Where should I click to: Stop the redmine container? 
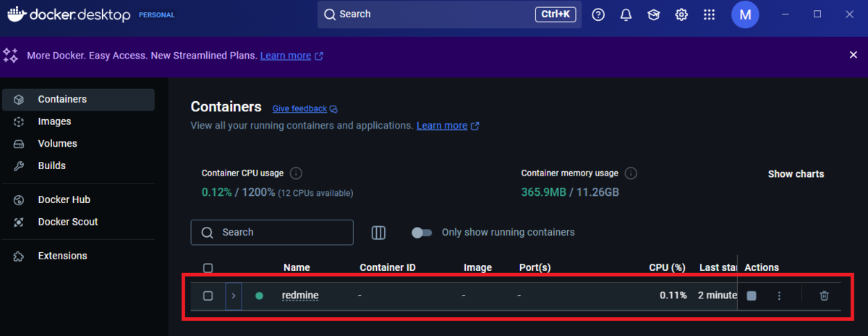click(752, 296)
